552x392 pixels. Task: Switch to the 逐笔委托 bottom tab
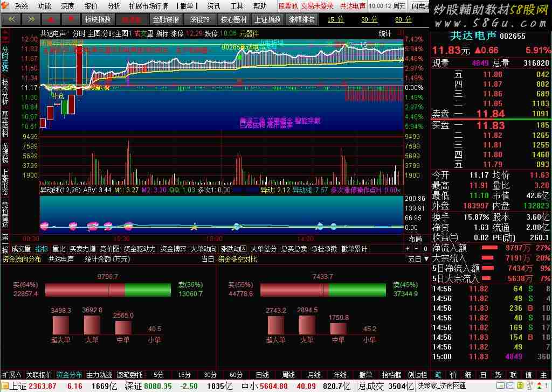[129, 375]
